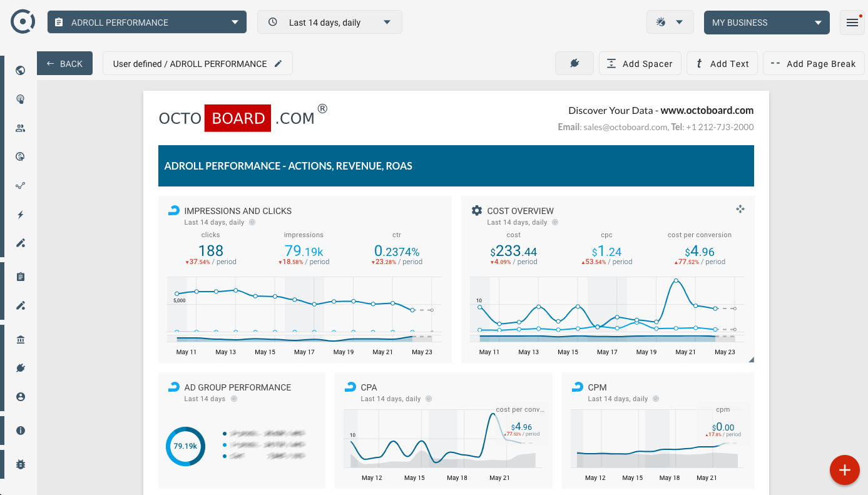Image resolution: width=868 pixels, height=495 pixels.
Task: Open the trend line graph sidebar icon
Action: [x=21, y=186]
